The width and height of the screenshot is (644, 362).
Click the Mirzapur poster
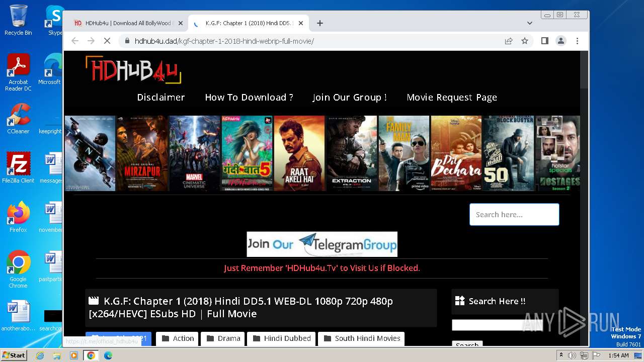(142, 153)
